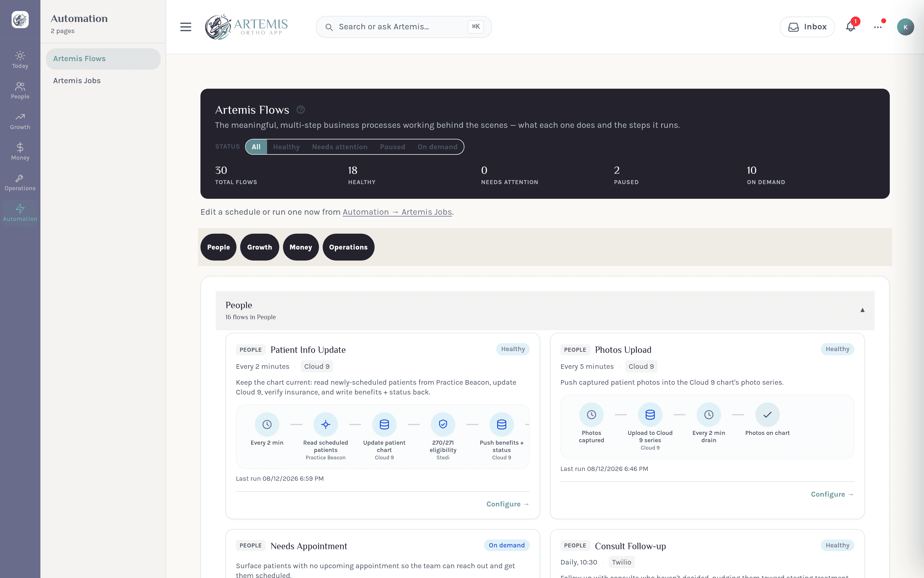Select the On demand status filter
Image resolution: width=924 pixels, height=578 pixels.
pyautogui.click(x=438, y=147)
